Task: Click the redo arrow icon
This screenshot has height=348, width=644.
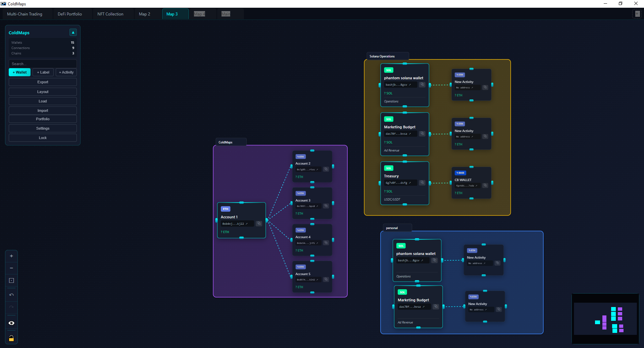Action: [11, 307]
